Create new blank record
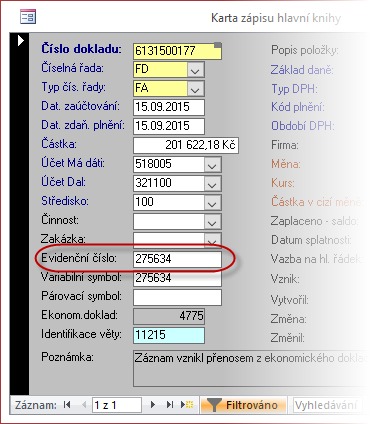The width and height of the screenshot is (370, 424). [187, 405]
